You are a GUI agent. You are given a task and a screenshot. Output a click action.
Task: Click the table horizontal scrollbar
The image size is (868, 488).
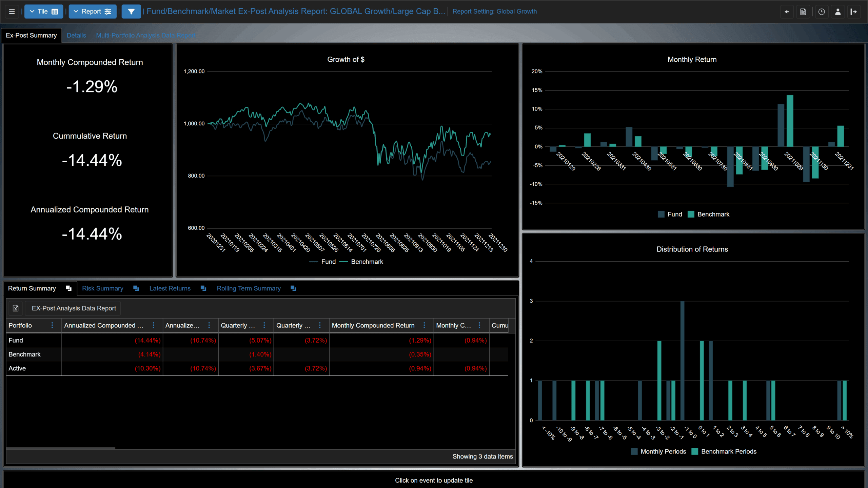coord(61,448)
